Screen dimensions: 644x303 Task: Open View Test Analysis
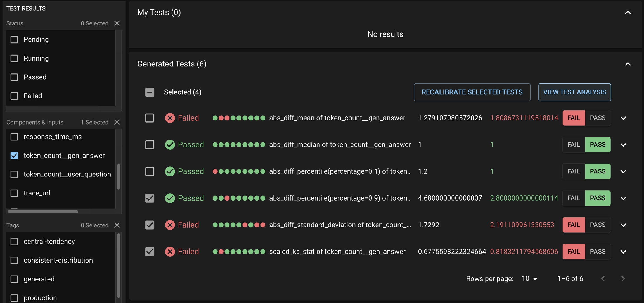(574, 92)
